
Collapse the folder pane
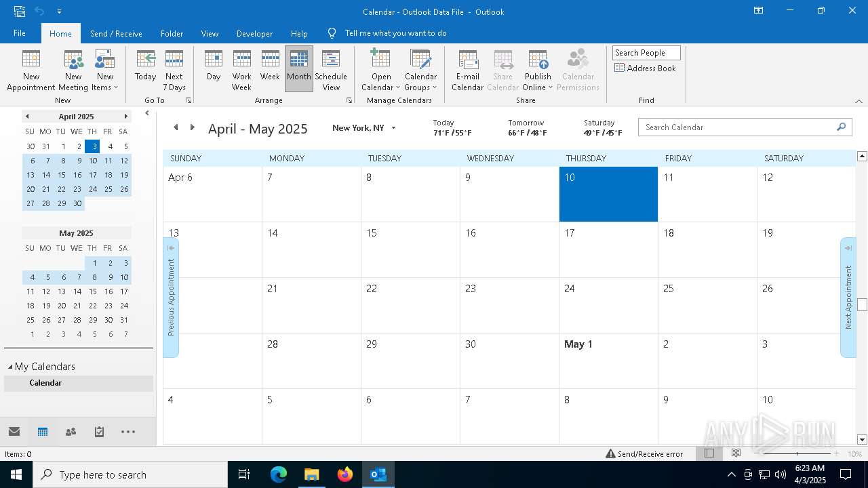coord(147,114)
